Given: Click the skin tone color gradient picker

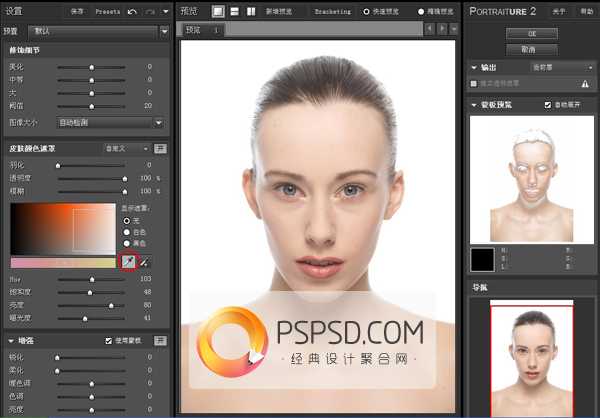Looking at the screenshot, I should [63, 228].
